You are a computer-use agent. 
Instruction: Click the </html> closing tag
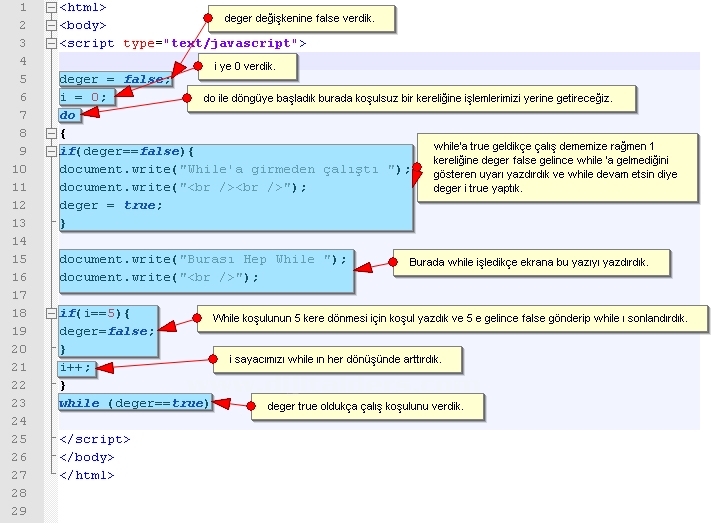87,475
